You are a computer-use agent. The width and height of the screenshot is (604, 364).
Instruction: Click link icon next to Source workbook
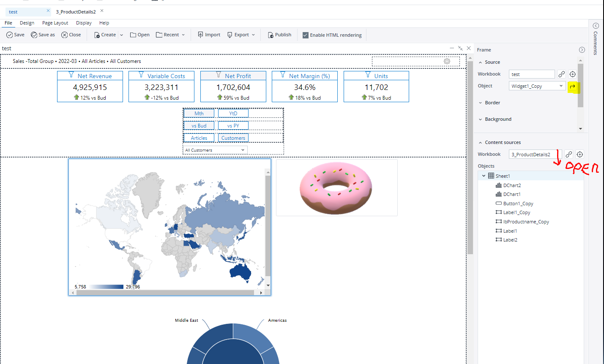[x=561, y=74]
